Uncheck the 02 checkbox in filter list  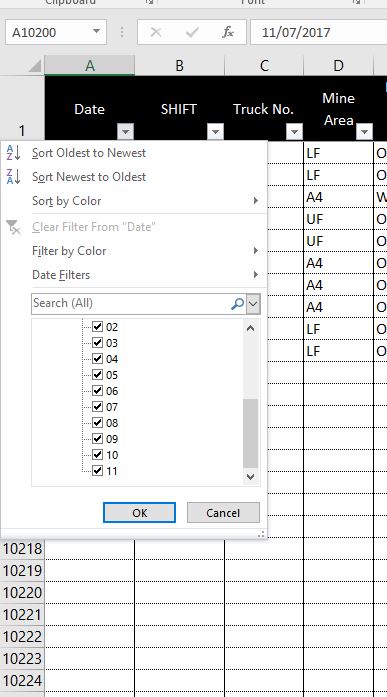[97, 327]
